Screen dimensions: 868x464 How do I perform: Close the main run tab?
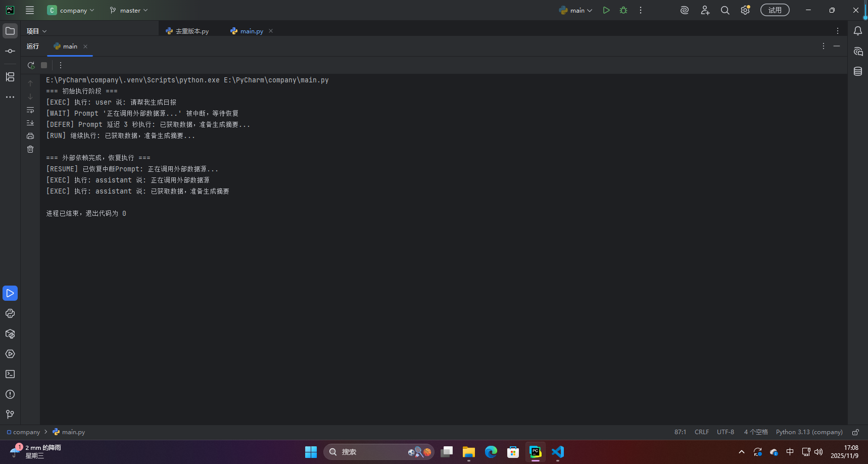click(x=85, y=46)
